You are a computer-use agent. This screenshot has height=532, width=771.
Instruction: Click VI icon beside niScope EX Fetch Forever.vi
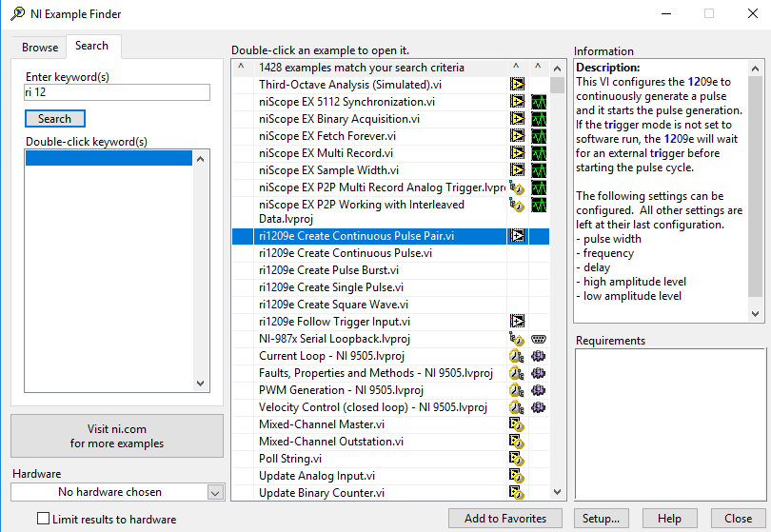(517, 136)
